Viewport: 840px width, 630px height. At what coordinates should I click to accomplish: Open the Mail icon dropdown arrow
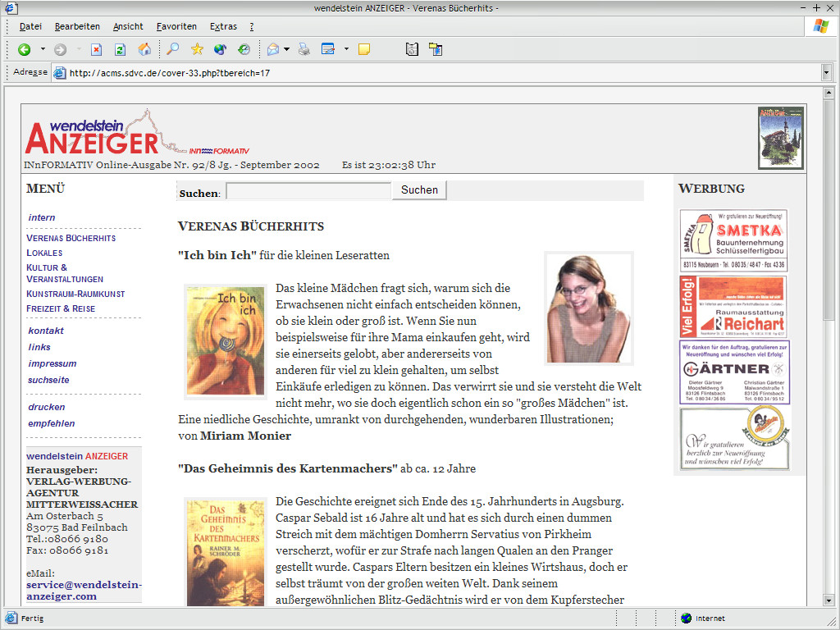(x=286, y=49)
